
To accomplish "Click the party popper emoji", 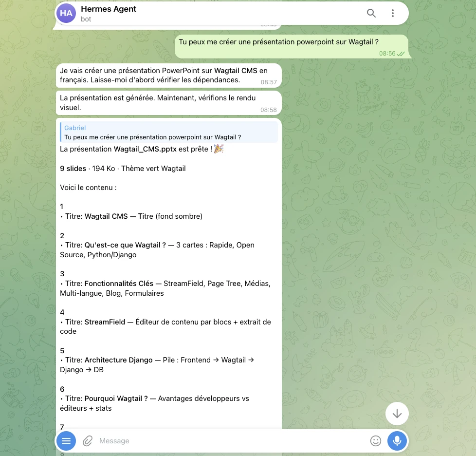I will (219, 149).
